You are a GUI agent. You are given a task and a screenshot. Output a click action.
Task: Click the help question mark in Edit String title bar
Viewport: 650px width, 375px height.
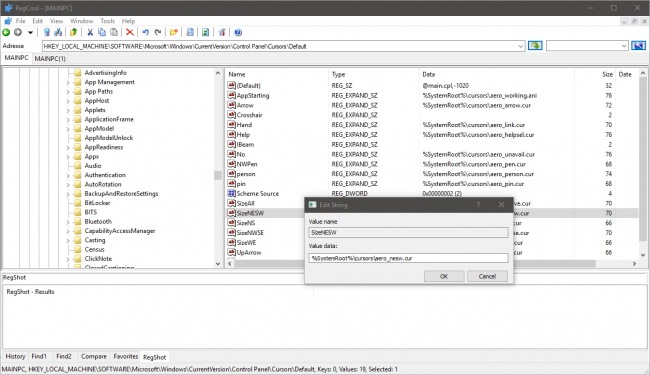click(x=478, y=205)
